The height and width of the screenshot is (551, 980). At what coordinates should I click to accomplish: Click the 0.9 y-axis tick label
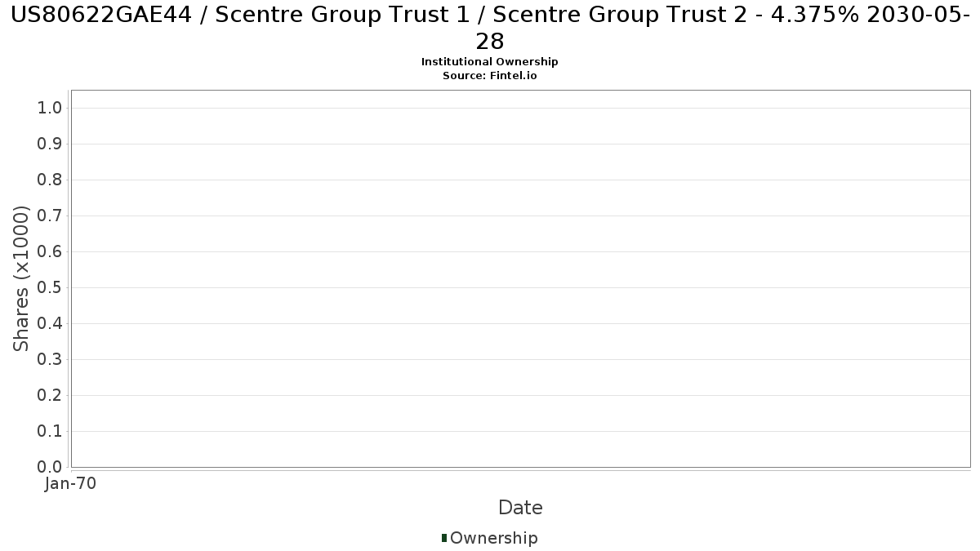(50, 144)
